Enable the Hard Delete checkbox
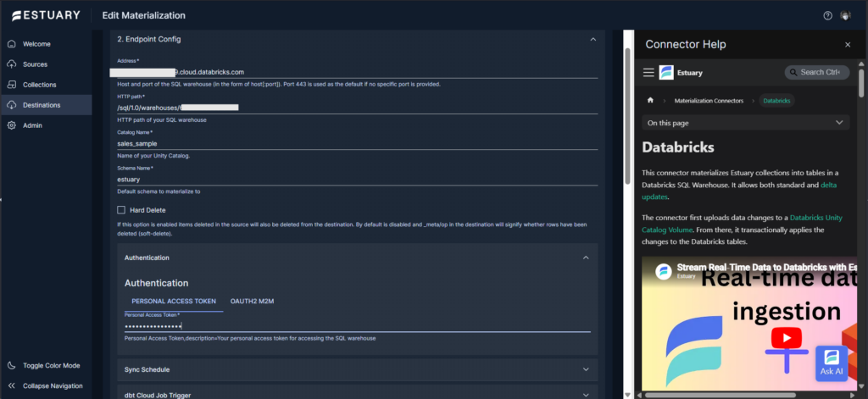The height and width of the screenshot is (399, 868). [x=121, y=210]
